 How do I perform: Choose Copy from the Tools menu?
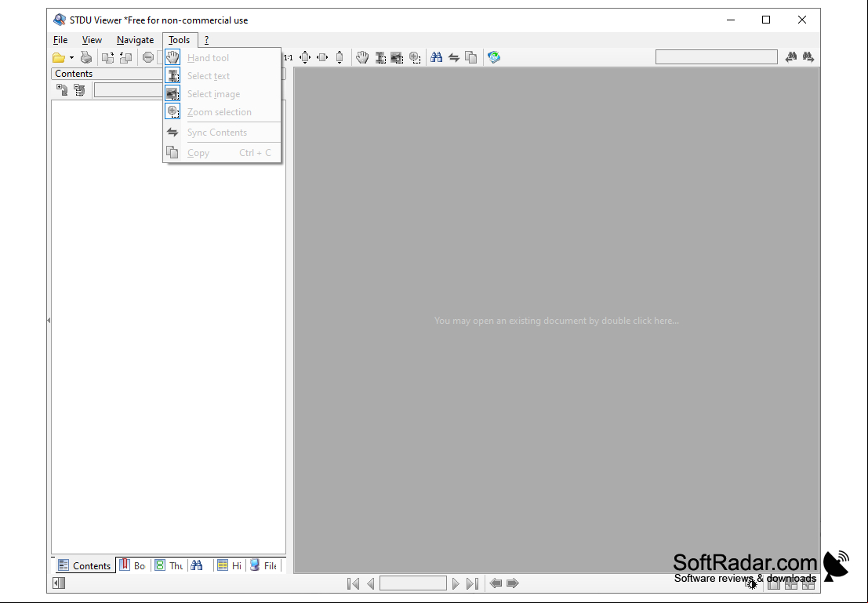pyautogui.click(x=223, y=153)
